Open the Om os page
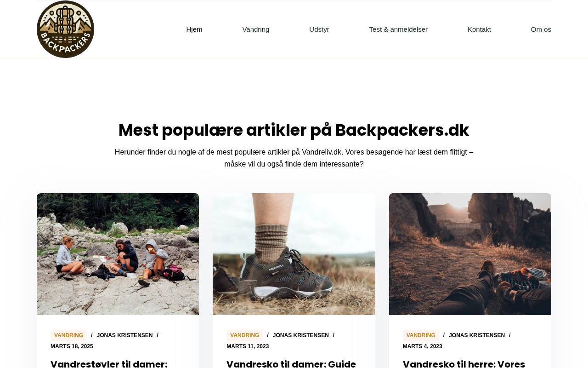This screenshot has width=588, height=368. click(541, 29)
